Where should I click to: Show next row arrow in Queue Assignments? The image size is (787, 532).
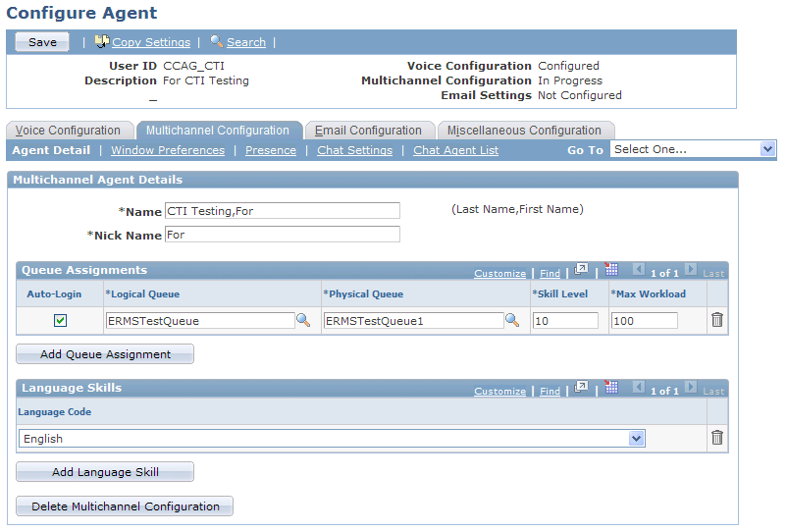click(x=691, y=270)
